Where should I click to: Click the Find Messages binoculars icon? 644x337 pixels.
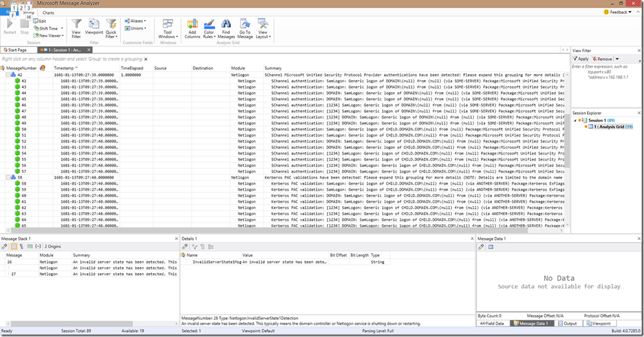(x=226, y=24)
